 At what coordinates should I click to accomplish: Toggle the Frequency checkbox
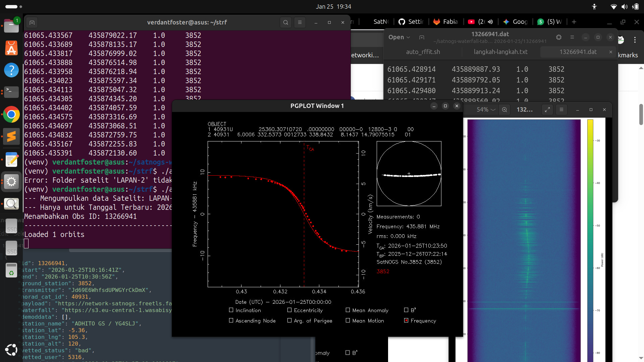click(406, 321)
